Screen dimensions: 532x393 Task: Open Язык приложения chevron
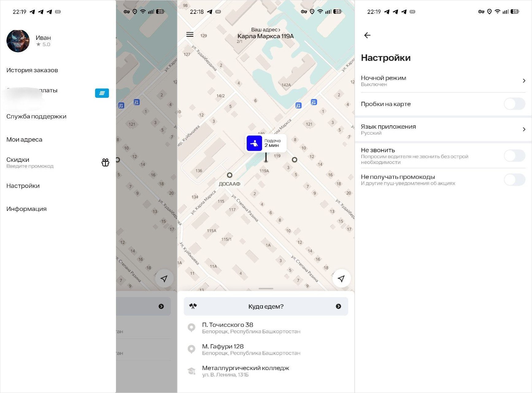click(x=524, y=129)
